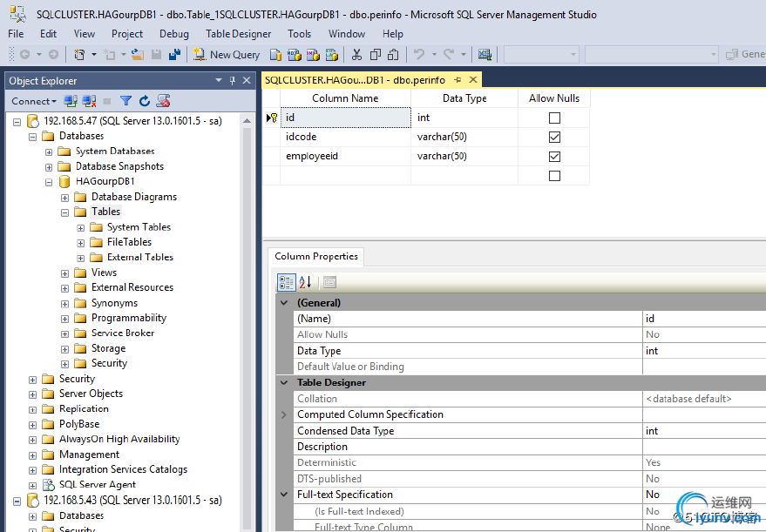Click Disconnect icon in Object Explorer
Viewport: 766px width, 532px height.
coord(89,101)
